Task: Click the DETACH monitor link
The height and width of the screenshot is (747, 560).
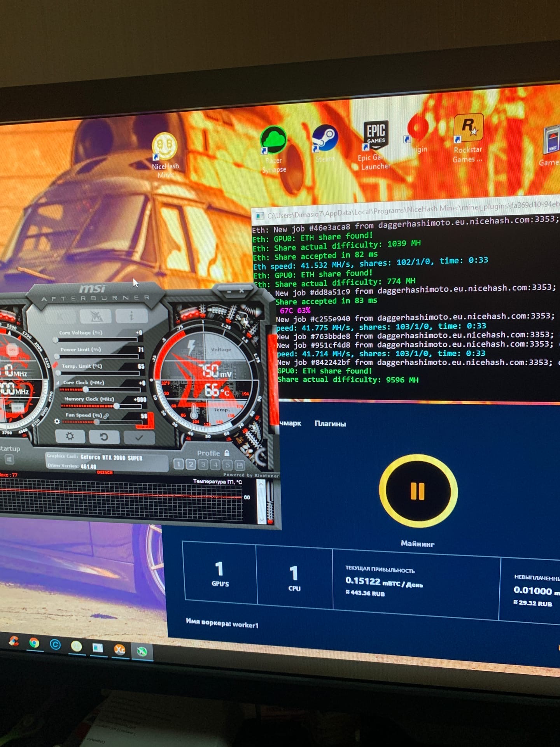Action: coord(105,472)
